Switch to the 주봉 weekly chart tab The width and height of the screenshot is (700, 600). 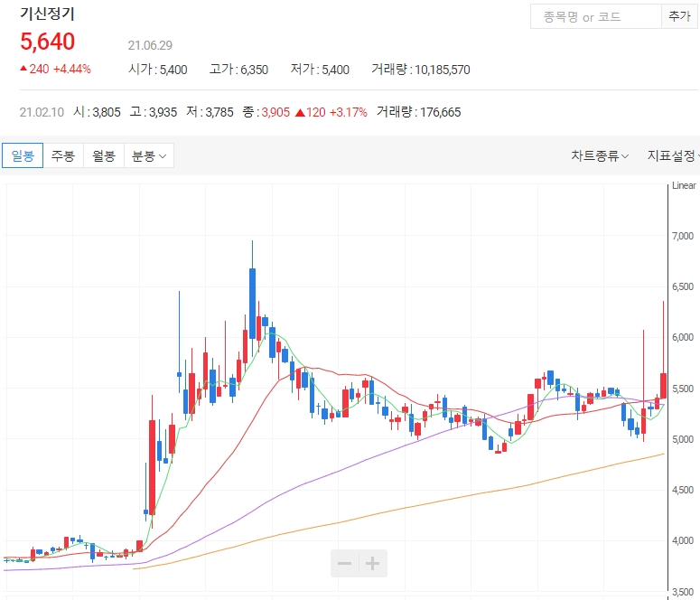coord(63,155)
